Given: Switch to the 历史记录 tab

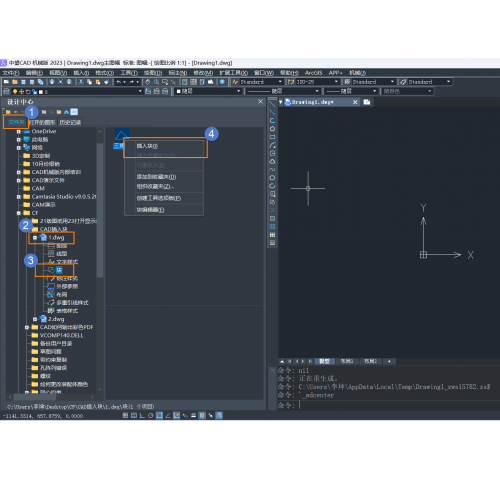Looking at the screenshot, I should [x=70, y=122].
